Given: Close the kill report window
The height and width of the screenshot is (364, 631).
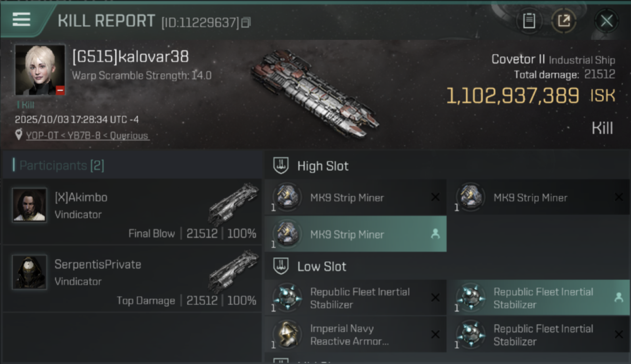Looking at the screenshot, I should (606, 21).
